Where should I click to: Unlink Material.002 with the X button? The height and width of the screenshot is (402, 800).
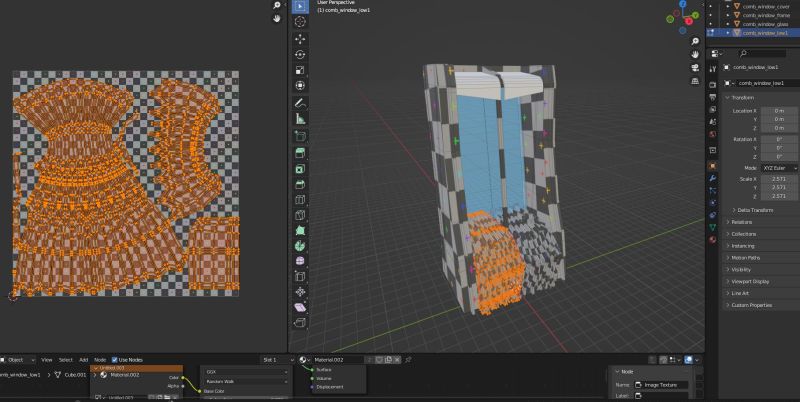pos(397,360)
